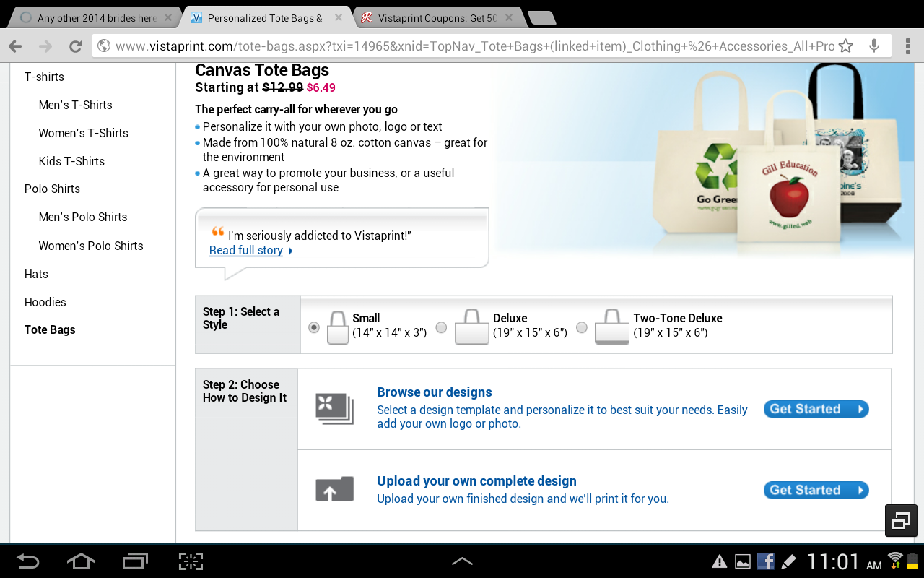Screen dimensions: 924x578
Task: Open a new browser tab
Action: [x=541, y=18]
